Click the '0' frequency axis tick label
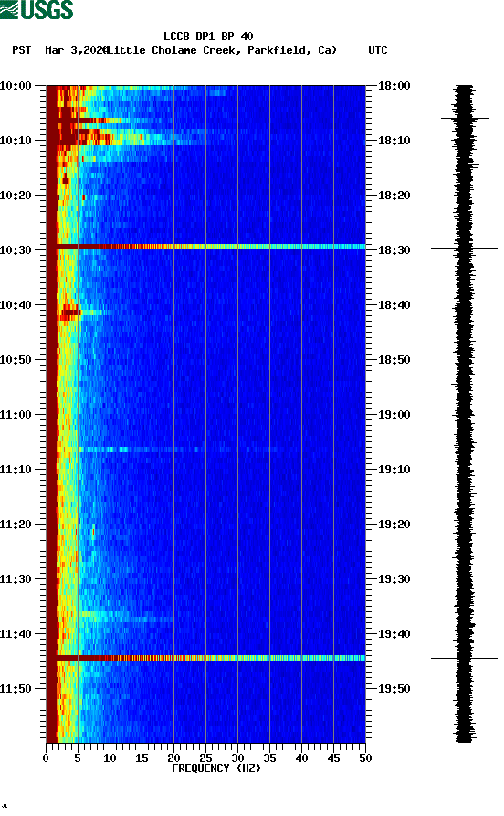The width and height of the screenshot is (504, 816). tap(46, 758)
